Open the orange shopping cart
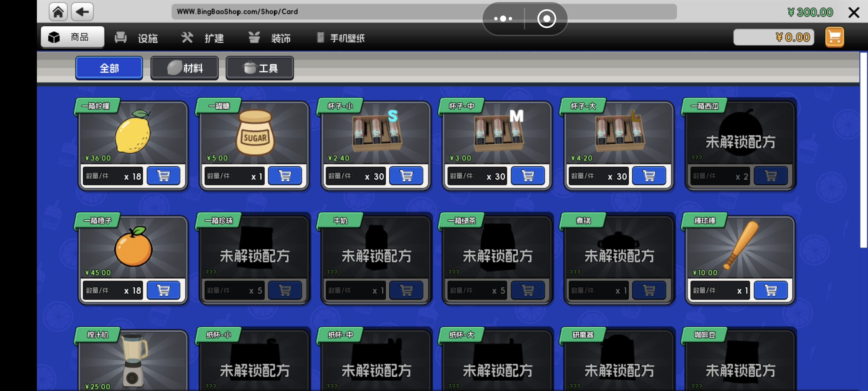This screenshot has height=391, width=868. point(834,37)
